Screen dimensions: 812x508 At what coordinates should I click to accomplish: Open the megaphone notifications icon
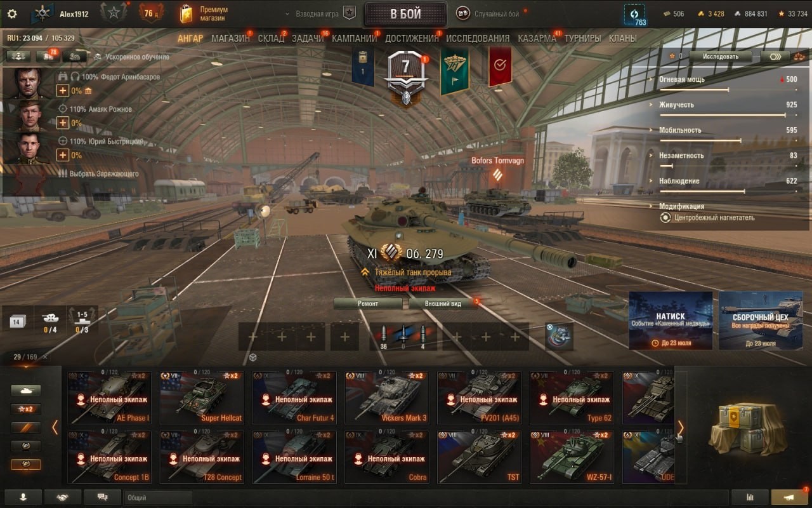(x=790, y=497)
